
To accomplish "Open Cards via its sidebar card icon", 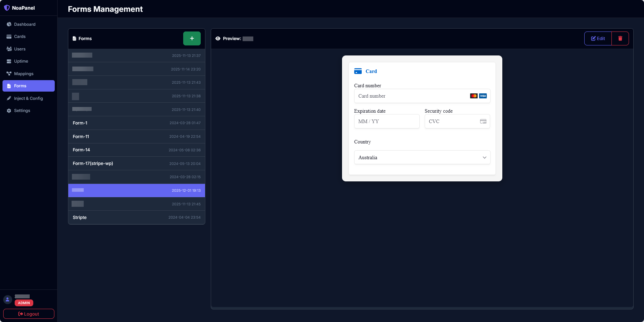I will point(9,36).
